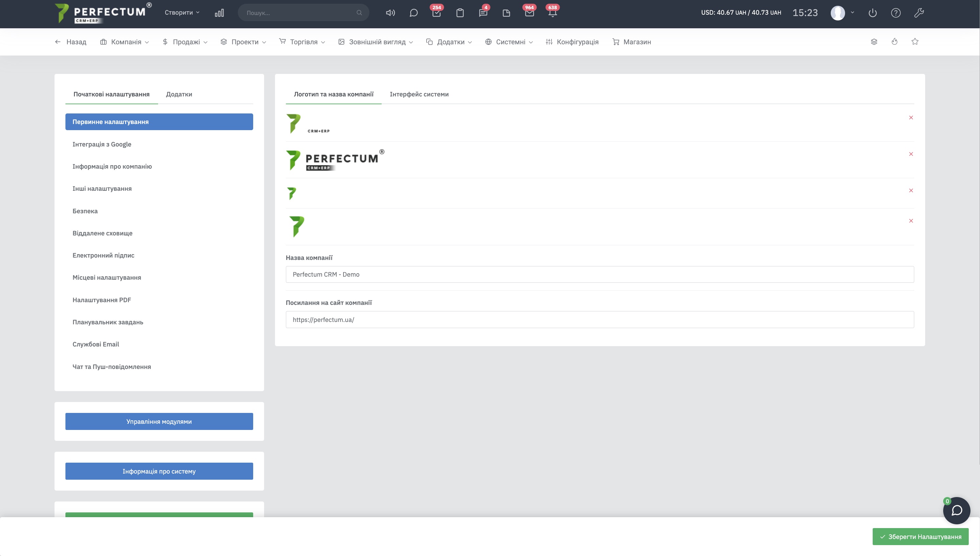Click the star favorites icon

915,42
